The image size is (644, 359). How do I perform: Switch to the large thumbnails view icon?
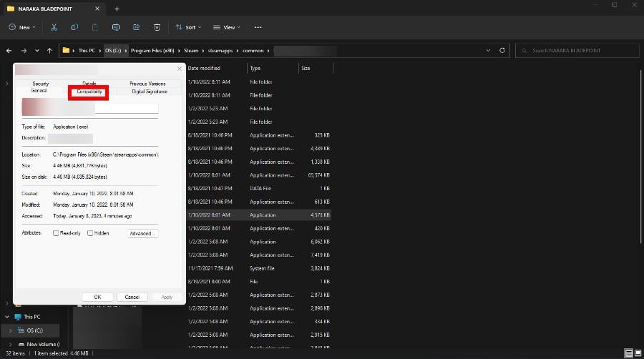[638, 353]
